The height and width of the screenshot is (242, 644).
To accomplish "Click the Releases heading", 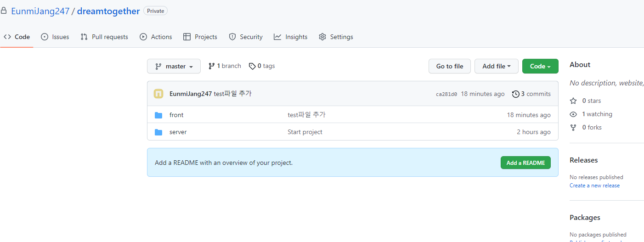I will coord(584,160).
